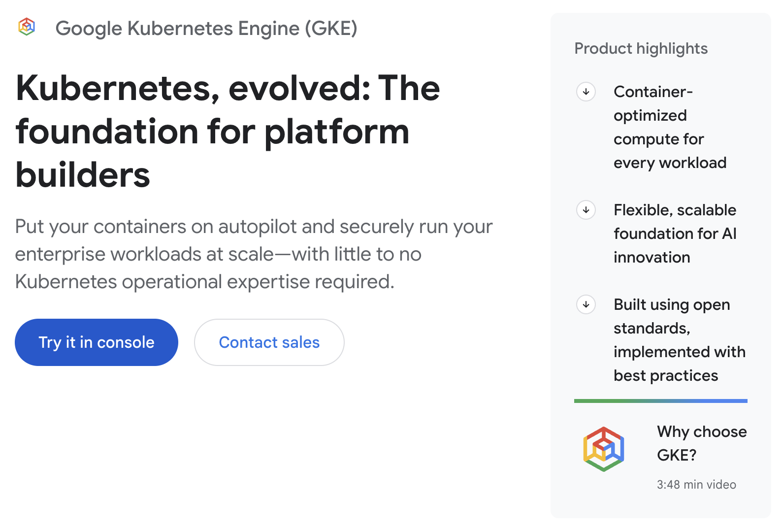This screenshot has width=782, height=532.
Task: Jump to Container-optimized compute for every workload
Action: tap(670, 127)
